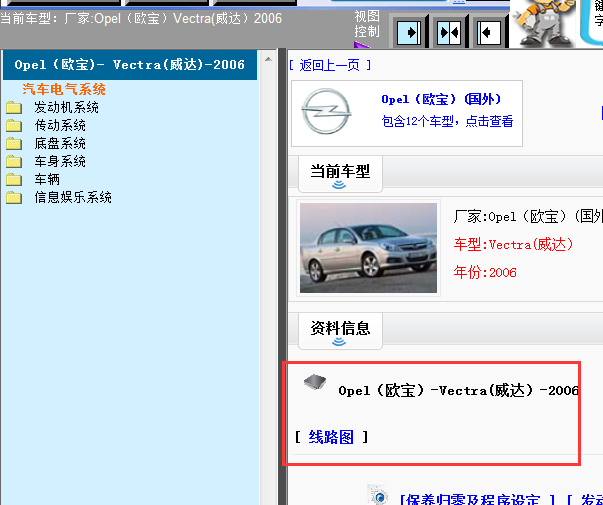The height and width of the screenshot is (505, 603).
Task: Open the 车辆 folder icon
Action: pyautogui.click(x=14, y=180)
